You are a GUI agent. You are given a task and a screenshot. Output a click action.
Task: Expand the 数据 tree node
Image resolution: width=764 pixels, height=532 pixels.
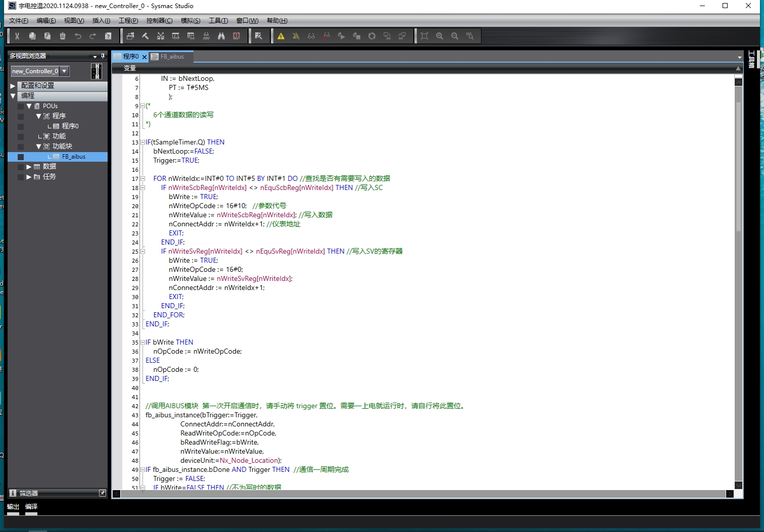tap(29, 167)
